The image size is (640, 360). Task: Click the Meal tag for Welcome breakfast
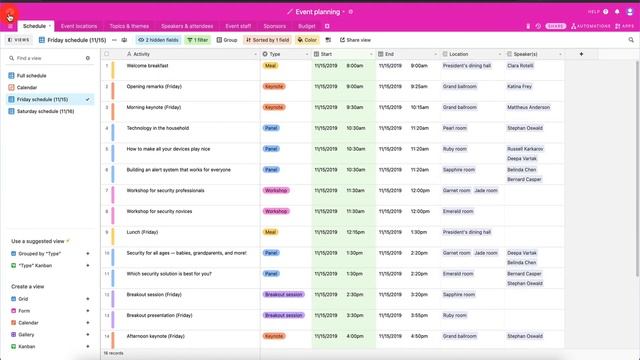pyautogui.click(x=270, y=66)
